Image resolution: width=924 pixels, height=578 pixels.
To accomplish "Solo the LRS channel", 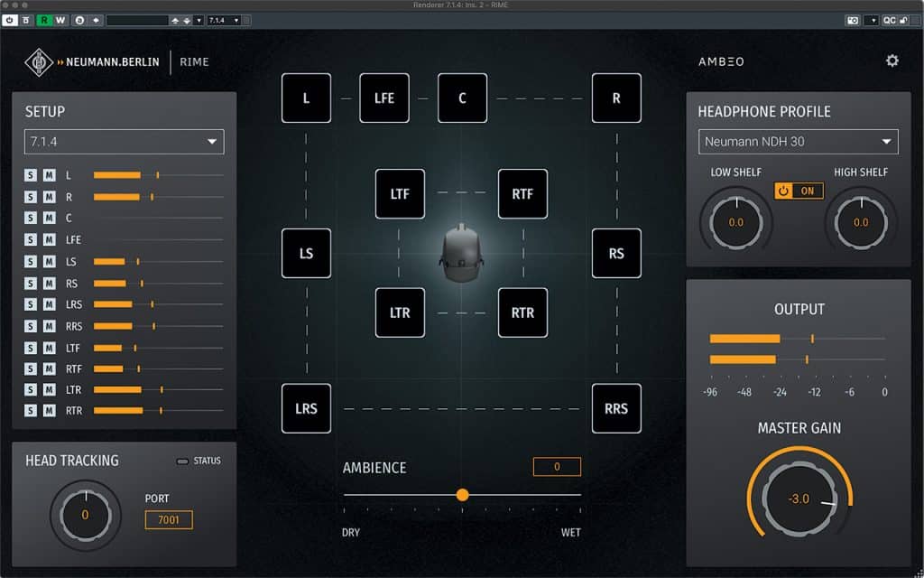I will click(x=31, y=304).
